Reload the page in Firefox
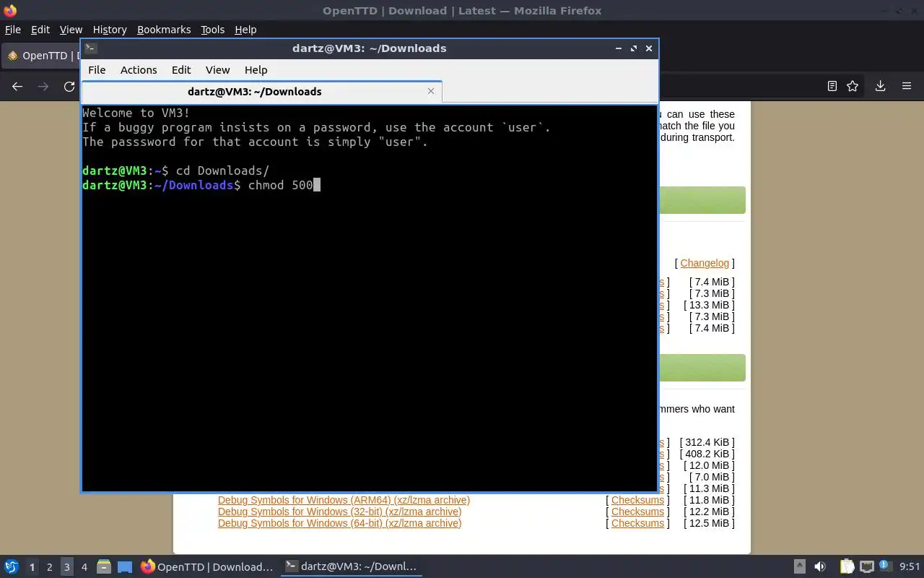 pos(69,86)
